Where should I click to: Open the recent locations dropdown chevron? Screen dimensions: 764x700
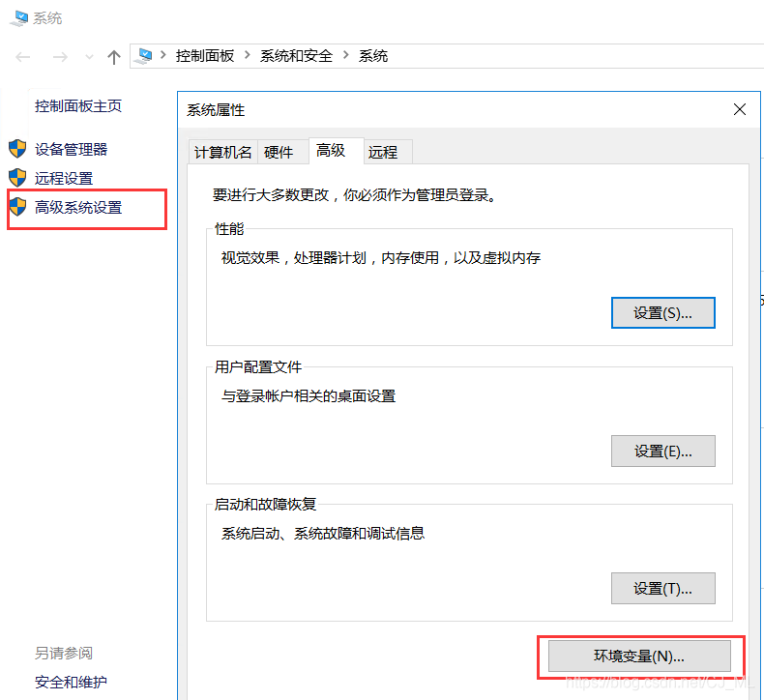click(x=87, y=58)
